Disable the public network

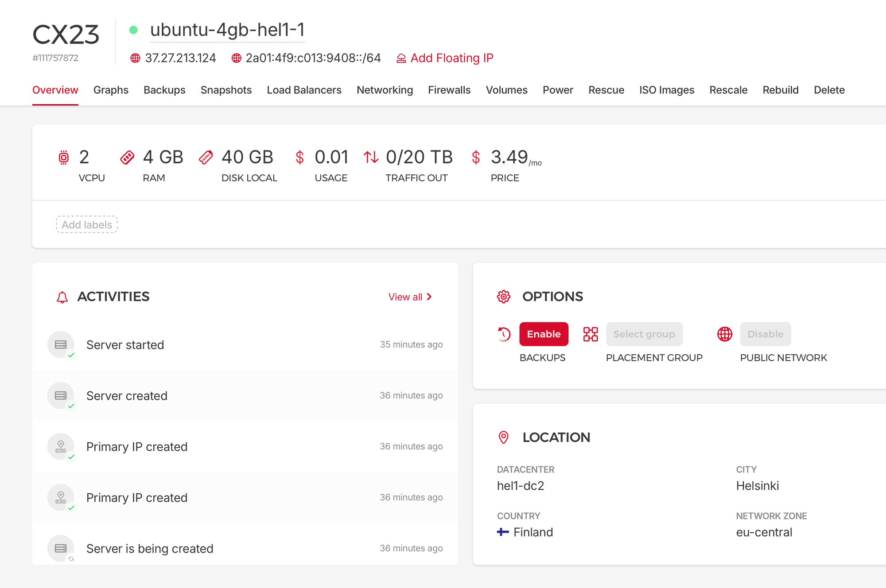[x=765, y=334]
